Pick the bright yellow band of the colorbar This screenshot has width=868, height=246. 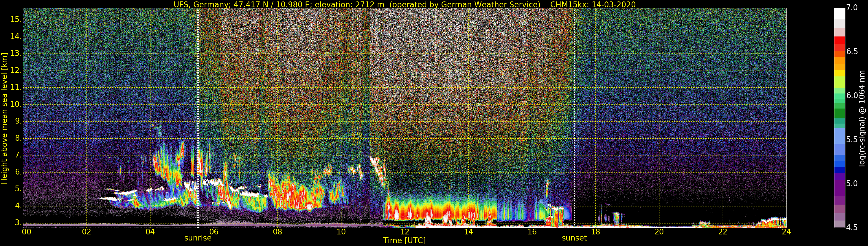pos(839,73)
